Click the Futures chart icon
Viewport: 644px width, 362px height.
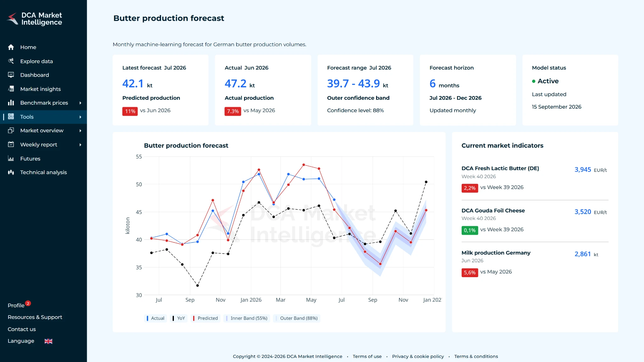click(11, 158)
